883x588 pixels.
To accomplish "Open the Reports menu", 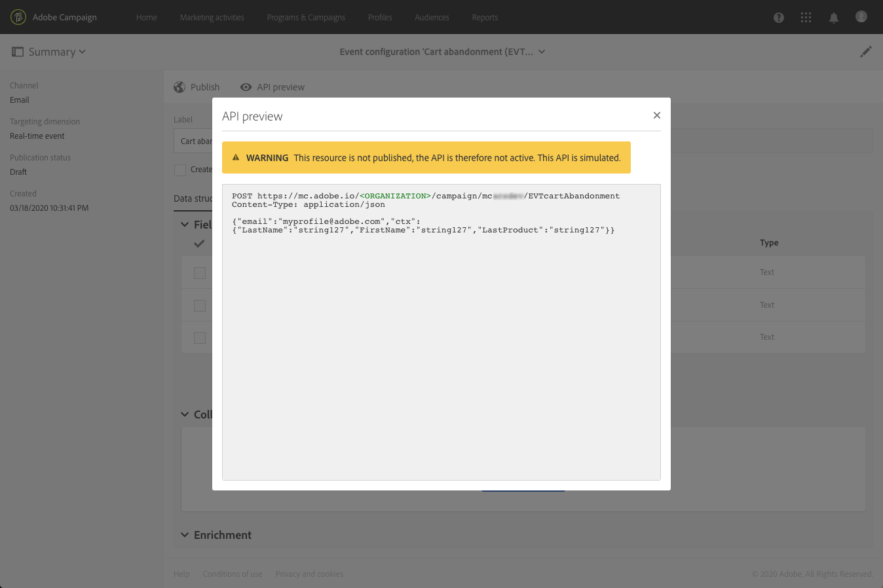I will (485, 18).
